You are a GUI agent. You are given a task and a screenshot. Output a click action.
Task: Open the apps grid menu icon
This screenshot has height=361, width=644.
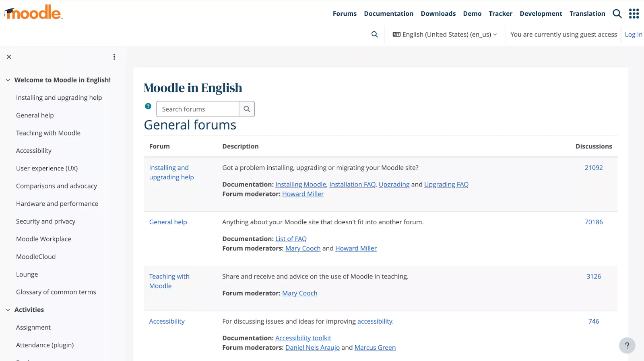click(634, 14)
